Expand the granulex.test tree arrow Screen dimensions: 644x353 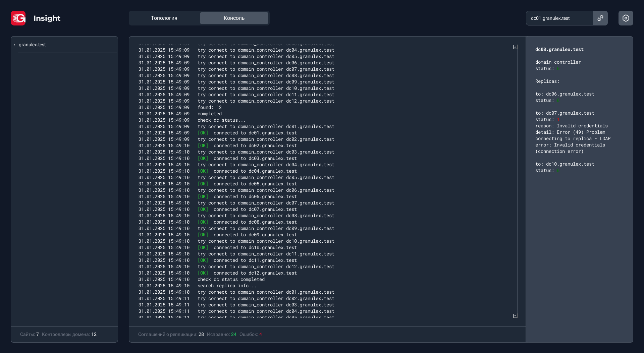pyautogui.click(x=14, y=45)
